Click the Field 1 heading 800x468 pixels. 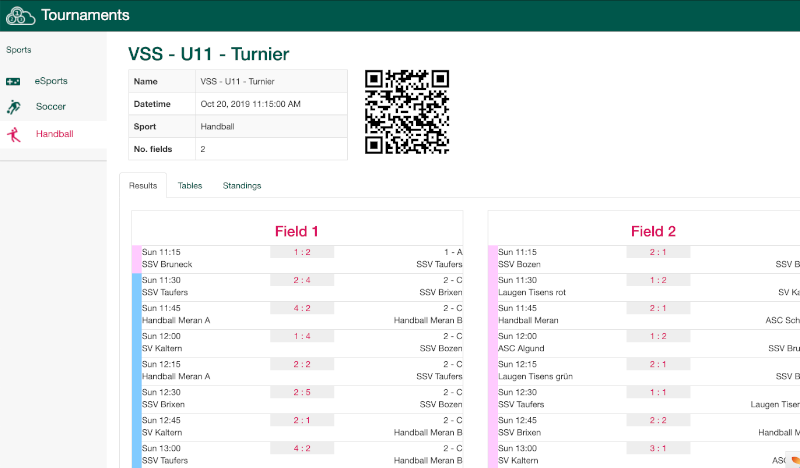click(x=297, y=231)
